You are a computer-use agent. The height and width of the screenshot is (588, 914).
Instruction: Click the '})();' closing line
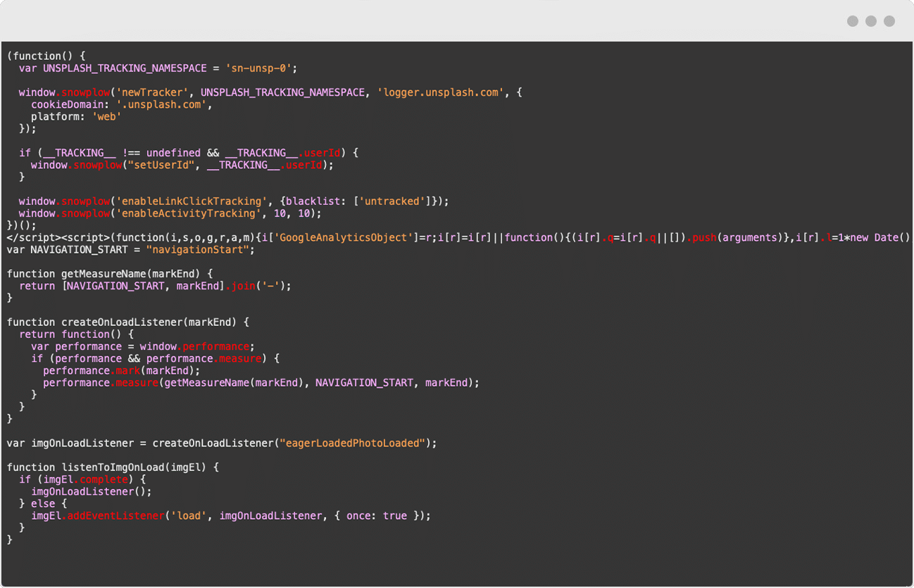point(21,225)
